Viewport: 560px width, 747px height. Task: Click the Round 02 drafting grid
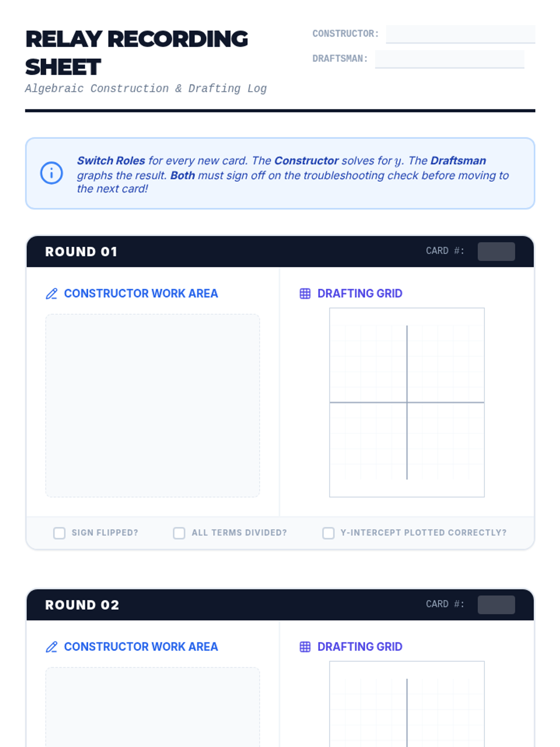[407, 704]
